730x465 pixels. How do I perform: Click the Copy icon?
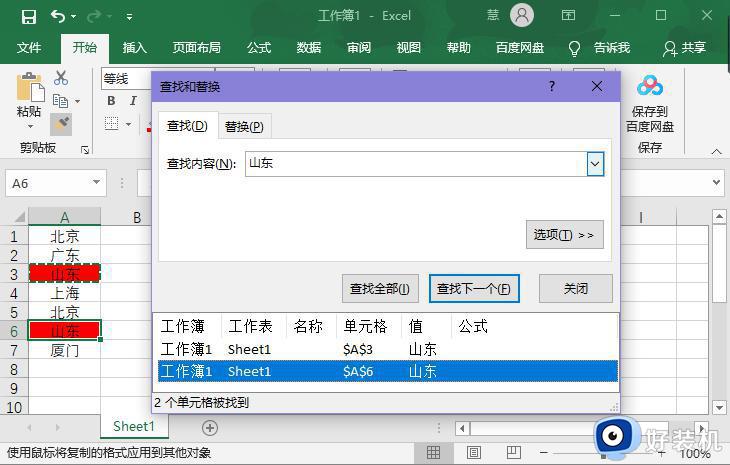click(61, 101)
